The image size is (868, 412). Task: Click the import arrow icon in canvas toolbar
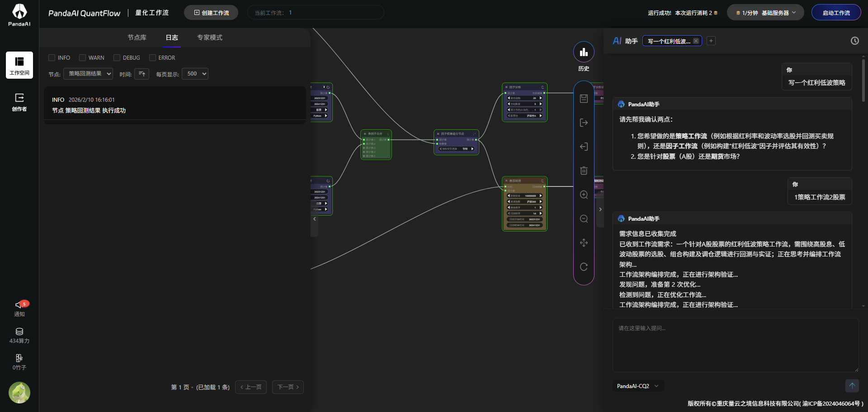[584, 147]
